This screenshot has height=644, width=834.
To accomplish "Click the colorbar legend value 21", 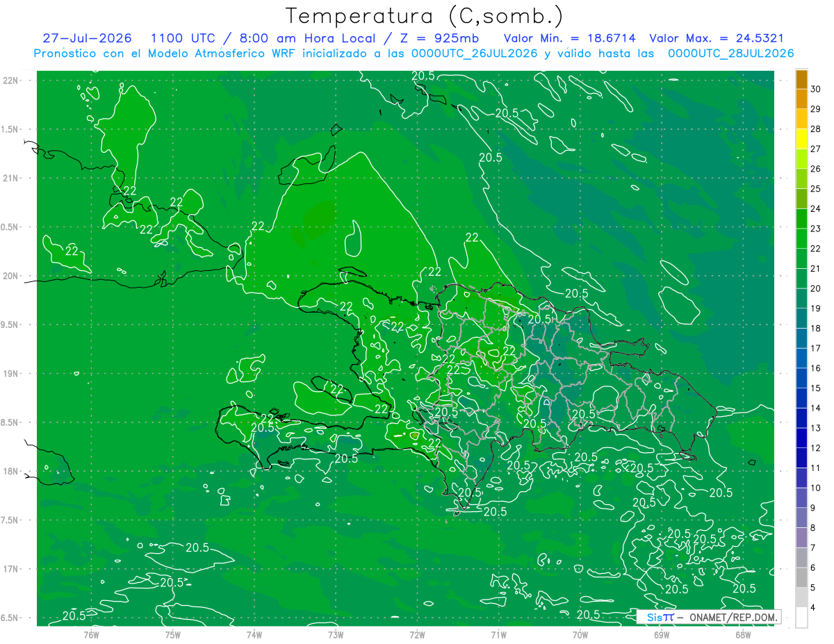I will (815, 268).
